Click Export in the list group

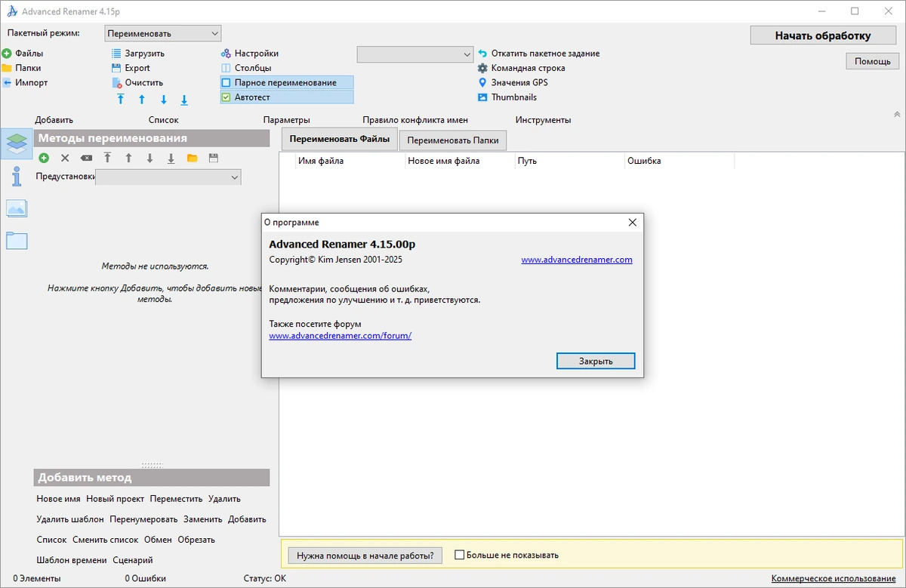[x=131, y=68]
